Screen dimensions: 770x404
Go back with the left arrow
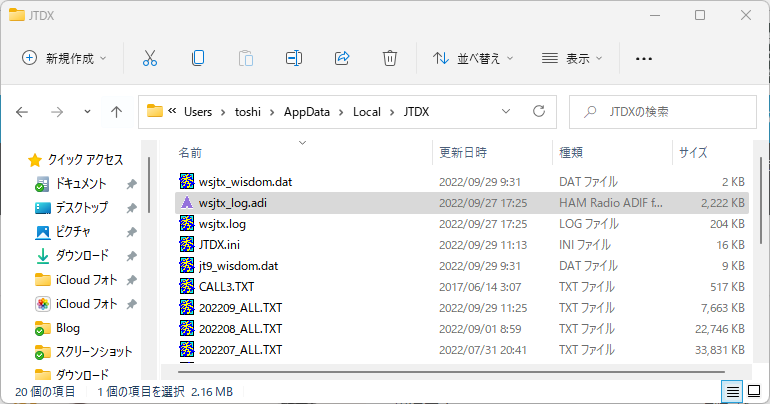click(22, 112)
